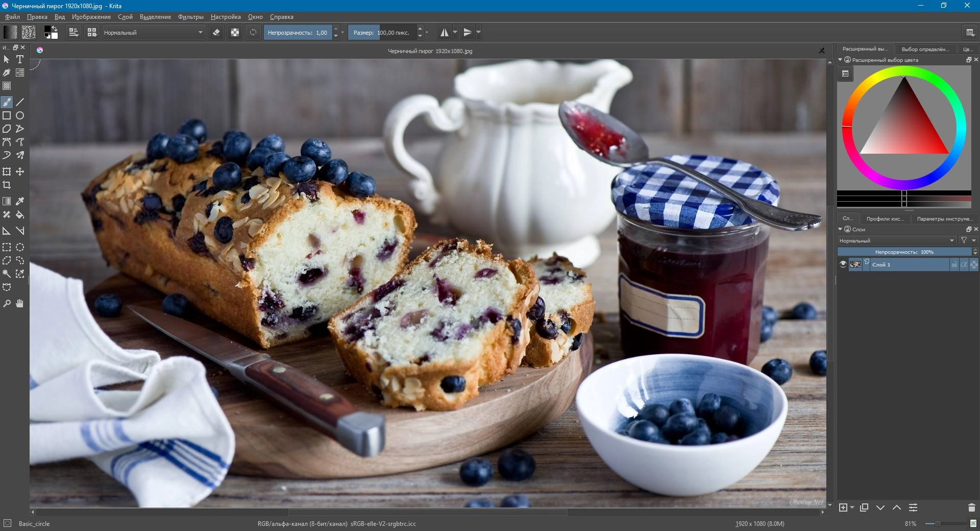Open the Фильтры menu
This screenshot has height=531, width=980.
point(191,17)
